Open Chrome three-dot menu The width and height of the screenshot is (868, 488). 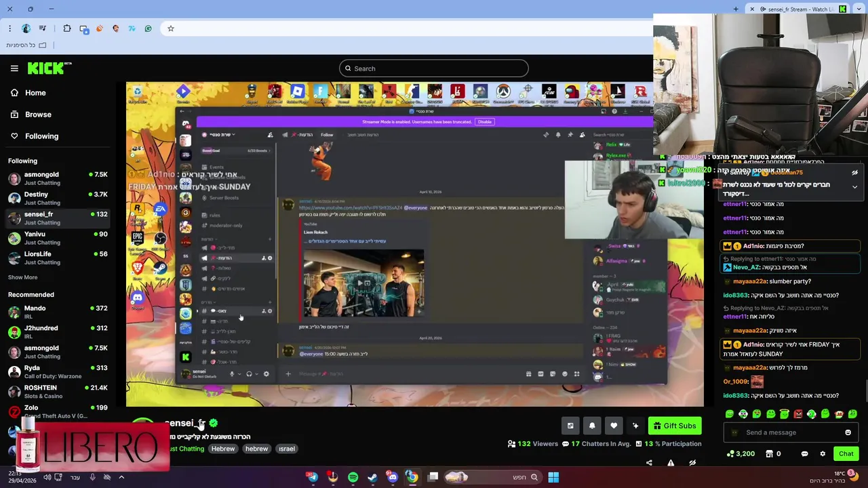[9, 28]
